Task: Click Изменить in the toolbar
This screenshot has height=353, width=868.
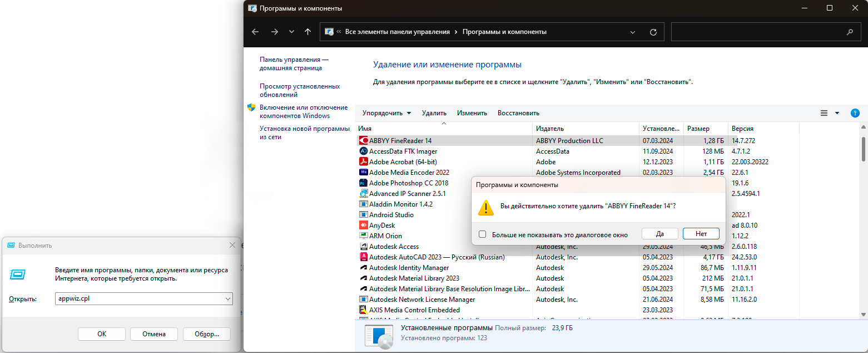Action: pos(472,113)
